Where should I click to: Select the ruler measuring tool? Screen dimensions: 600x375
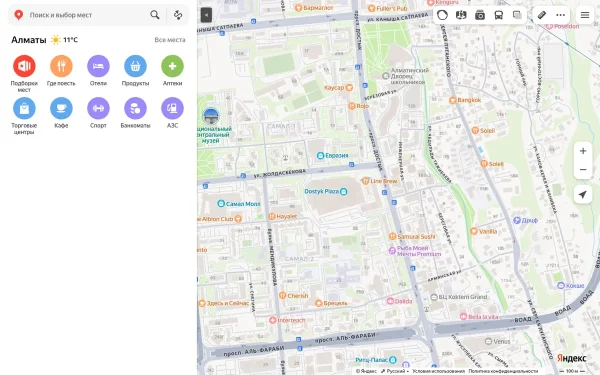click(x=542, y=15)
